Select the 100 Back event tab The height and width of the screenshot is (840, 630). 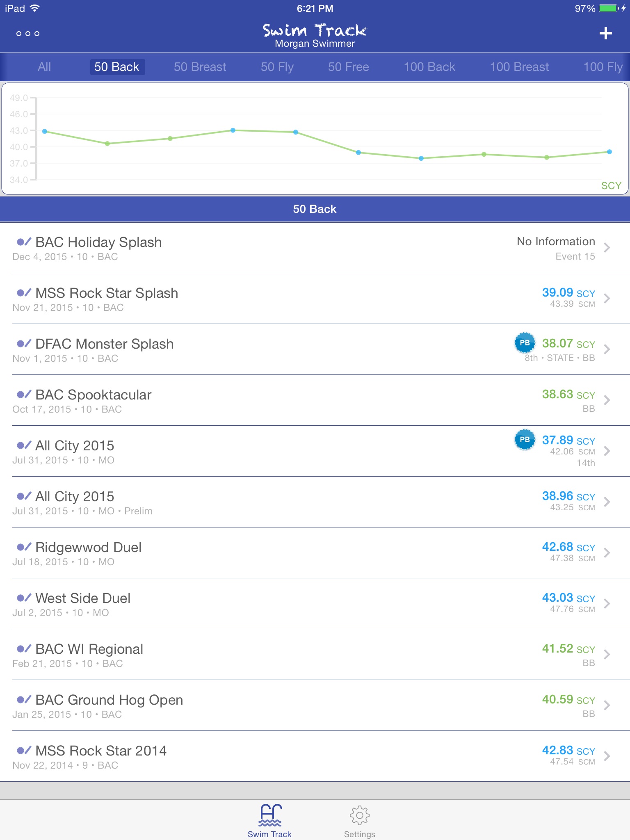429,67
